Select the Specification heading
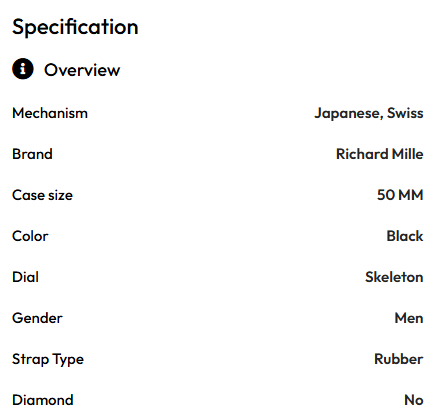 click(75, 27)
